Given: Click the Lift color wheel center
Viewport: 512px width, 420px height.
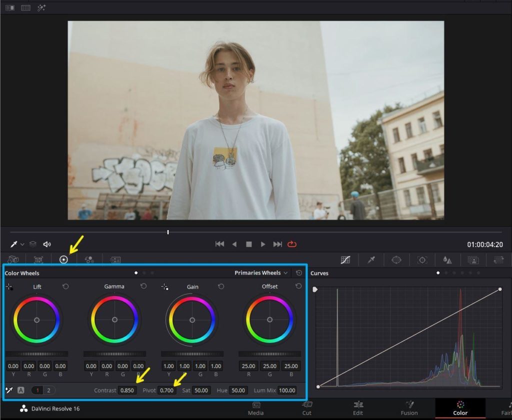Looking at the screenshot, I should point(36,320).
